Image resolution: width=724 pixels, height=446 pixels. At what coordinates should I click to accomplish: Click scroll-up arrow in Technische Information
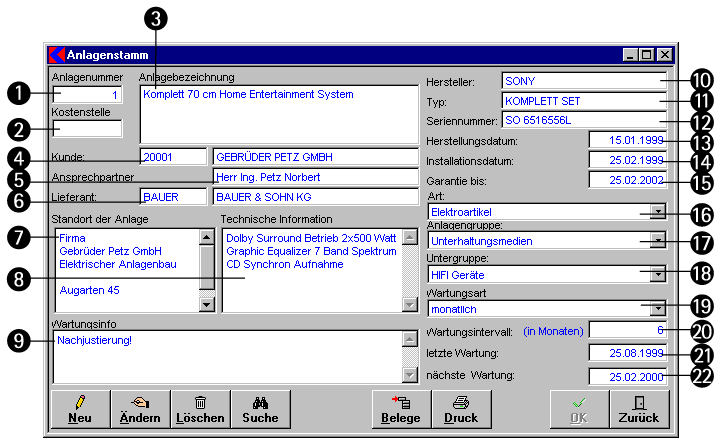click(x=410, y=237)
